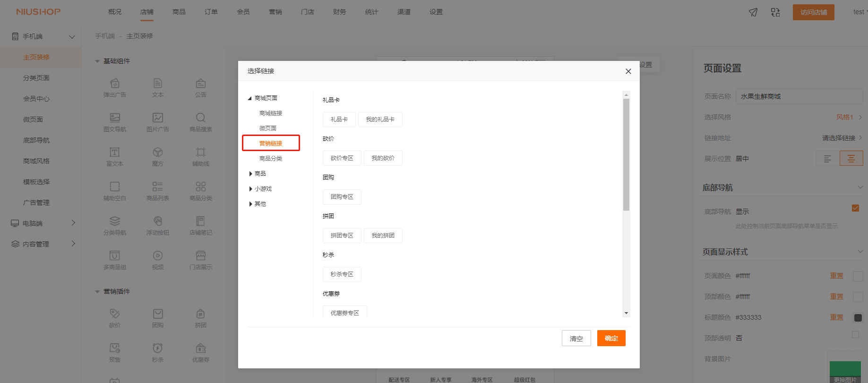Image resolution: width=868 pixels, height=383 pixels.
Task: Open the 统计 top menu
Action: click(x=372, y=12)
